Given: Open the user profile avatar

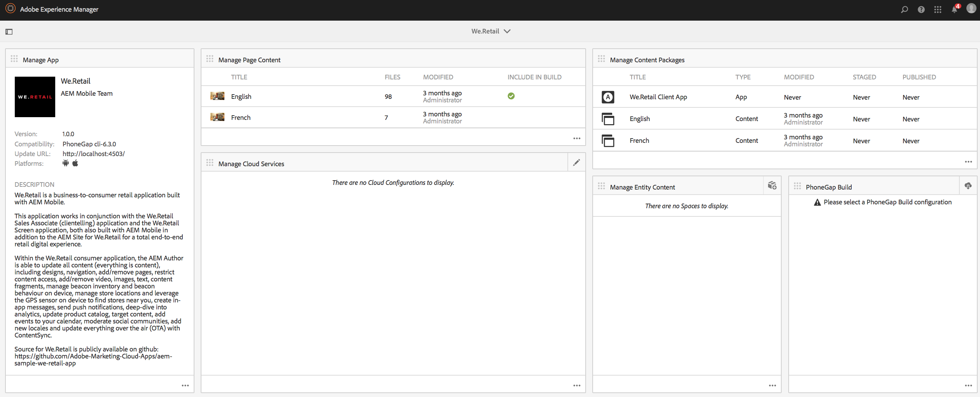Looking at the screenshot, I should (x=971, y=9).
